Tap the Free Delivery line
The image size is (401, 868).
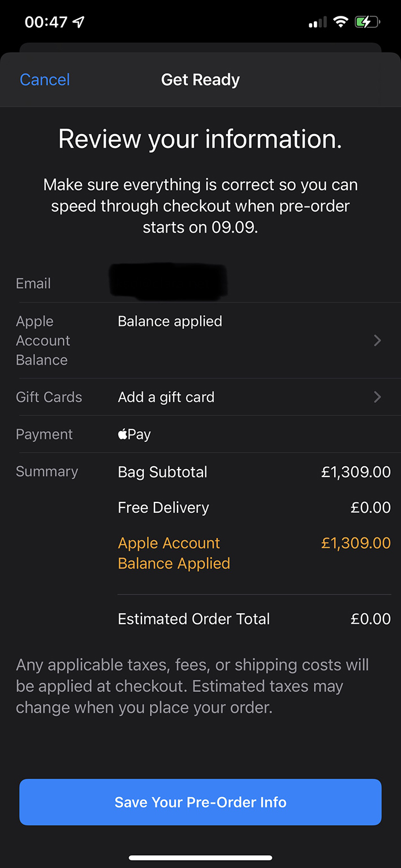[163, 508]
